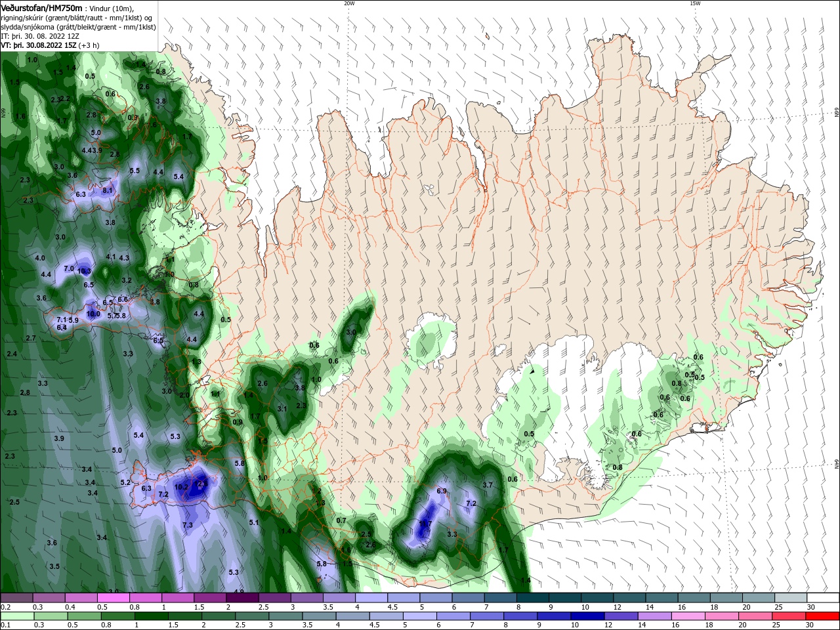Click the 4.1 precipitation value
The width and height of the screenshot is (840, 630).
pyautogui.click(x=111, y=257)
